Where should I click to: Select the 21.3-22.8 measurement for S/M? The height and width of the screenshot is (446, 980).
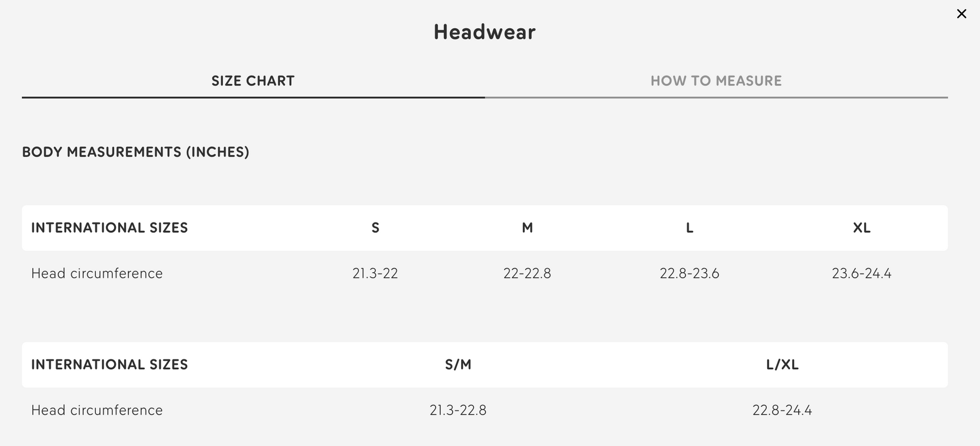[458, 410]
